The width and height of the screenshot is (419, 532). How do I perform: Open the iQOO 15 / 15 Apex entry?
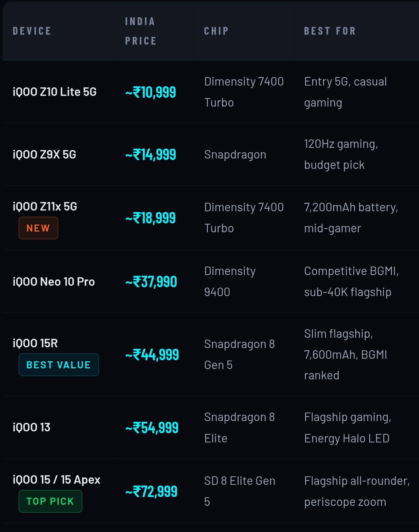pyautogui.click(x=56, y=480)
